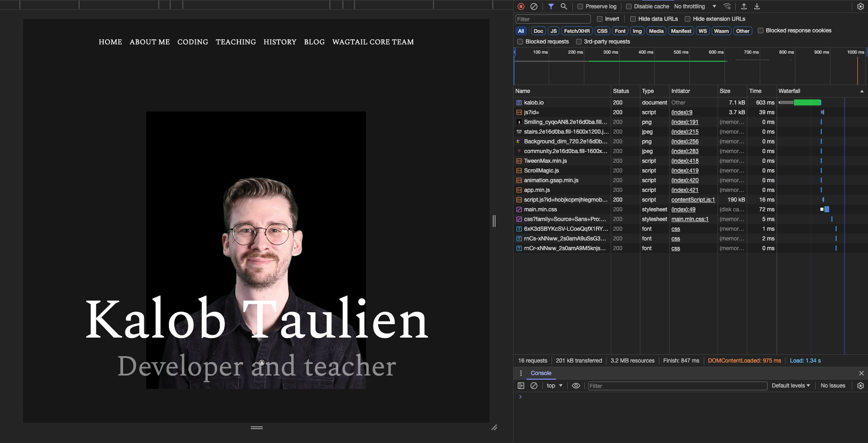Export HAR file download icon

tap(757, 6)
